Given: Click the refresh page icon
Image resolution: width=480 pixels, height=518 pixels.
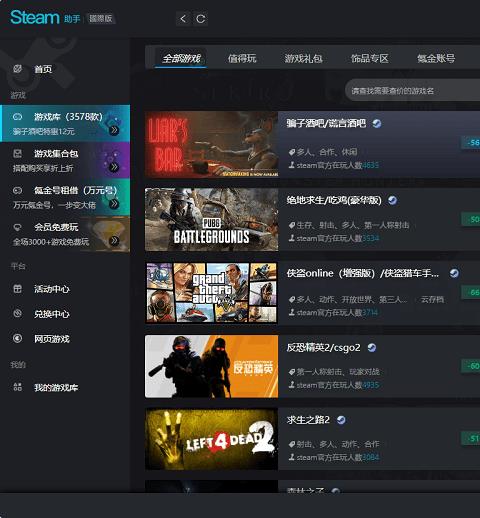Looking at the screenshot, I should coord(200,19).
